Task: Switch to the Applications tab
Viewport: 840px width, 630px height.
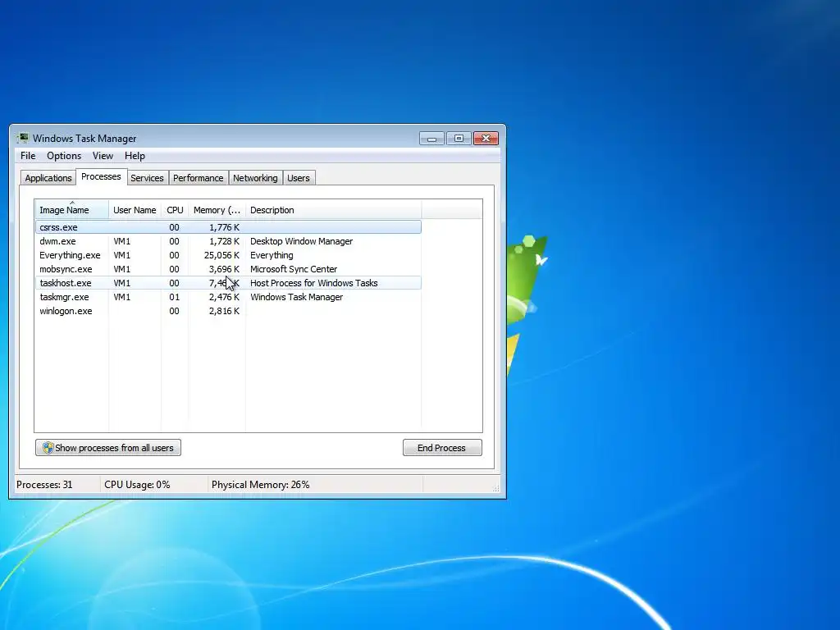Action: [48, 178]
